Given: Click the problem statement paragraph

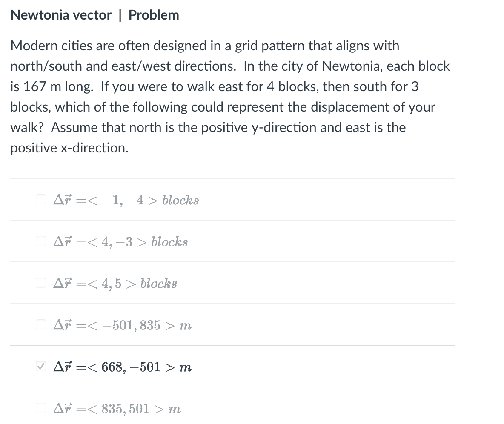Looking at the screenshot, I should point(230,96).
